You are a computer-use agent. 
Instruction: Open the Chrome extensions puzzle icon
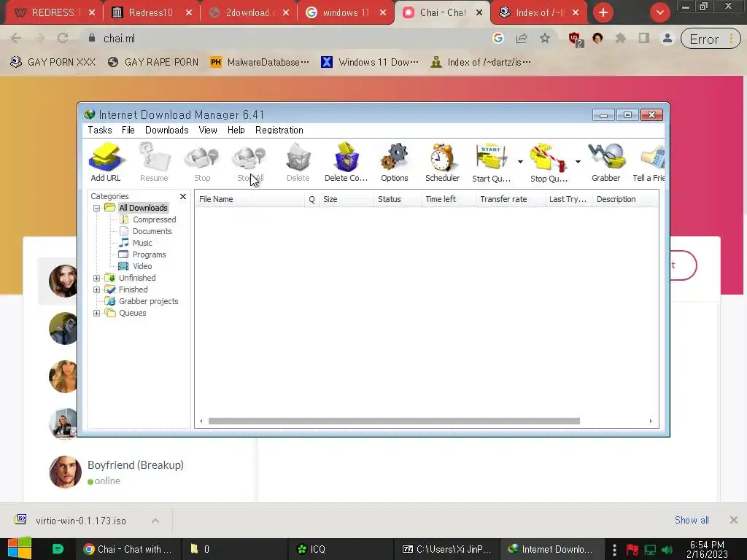[x=620, y=39]
